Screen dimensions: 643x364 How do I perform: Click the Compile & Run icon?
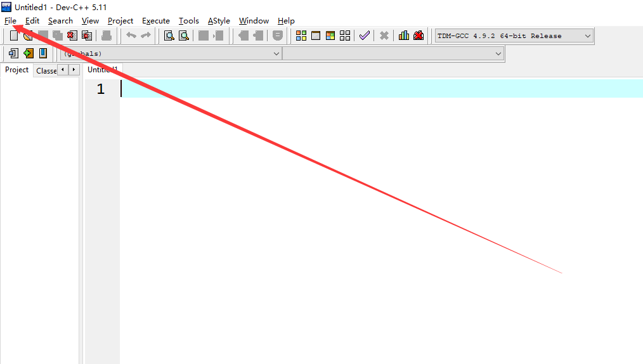[330, 36]
